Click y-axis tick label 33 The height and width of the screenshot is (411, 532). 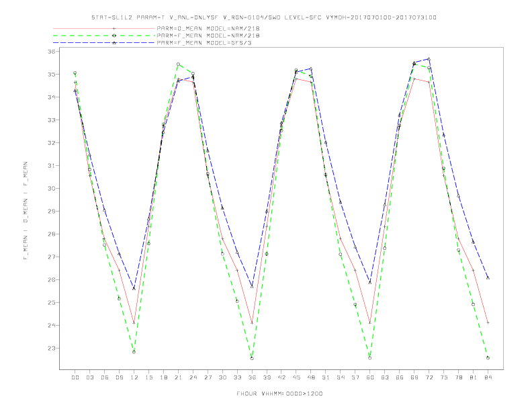click(x=52, y=120)
